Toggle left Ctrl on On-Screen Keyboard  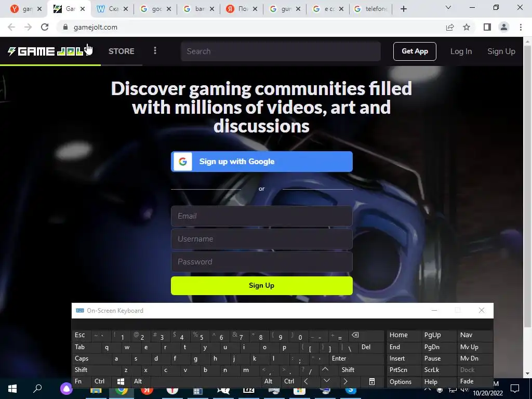(x=102, y=381)
